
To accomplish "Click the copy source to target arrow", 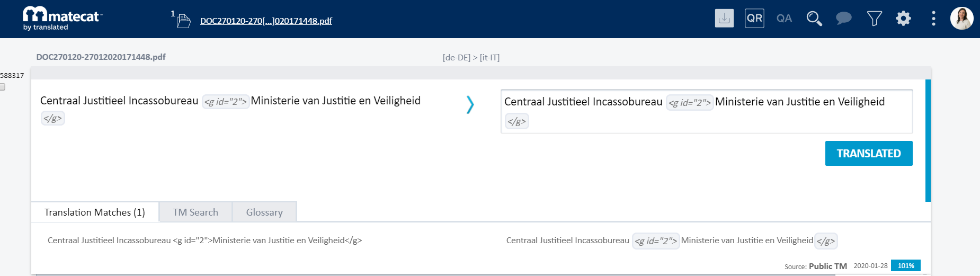I will pyautogui.click(x=470, y=105).
